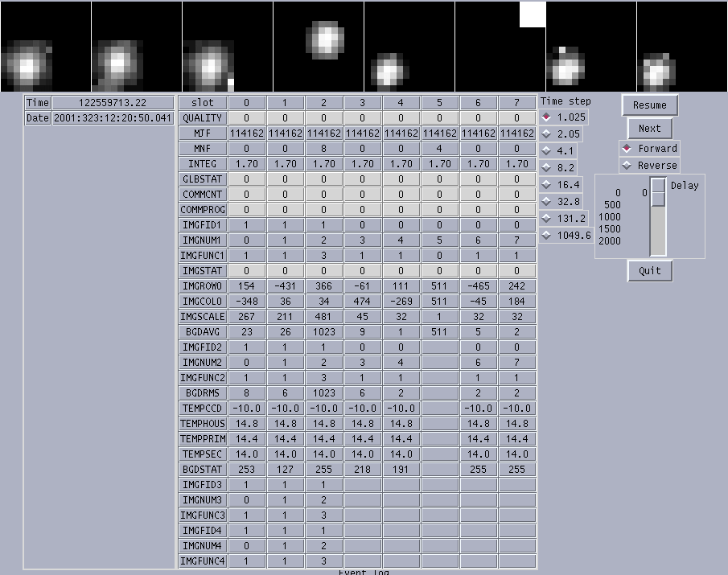The height and width of the screenshot is (575, 728).
Task: Select the slot 7 star image thumbnail
Action: point(682,47)
